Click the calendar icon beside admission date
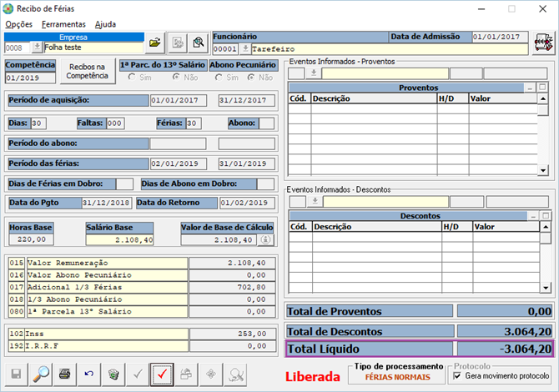559x392 pixels. pos(543,43)
